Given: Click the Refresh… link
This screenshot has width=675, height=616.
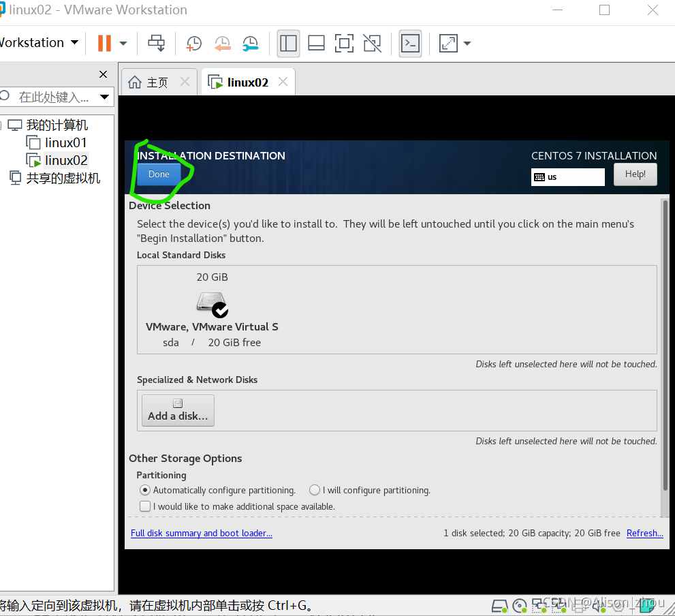Looking at the screenshot, I should tap(644, 533).
